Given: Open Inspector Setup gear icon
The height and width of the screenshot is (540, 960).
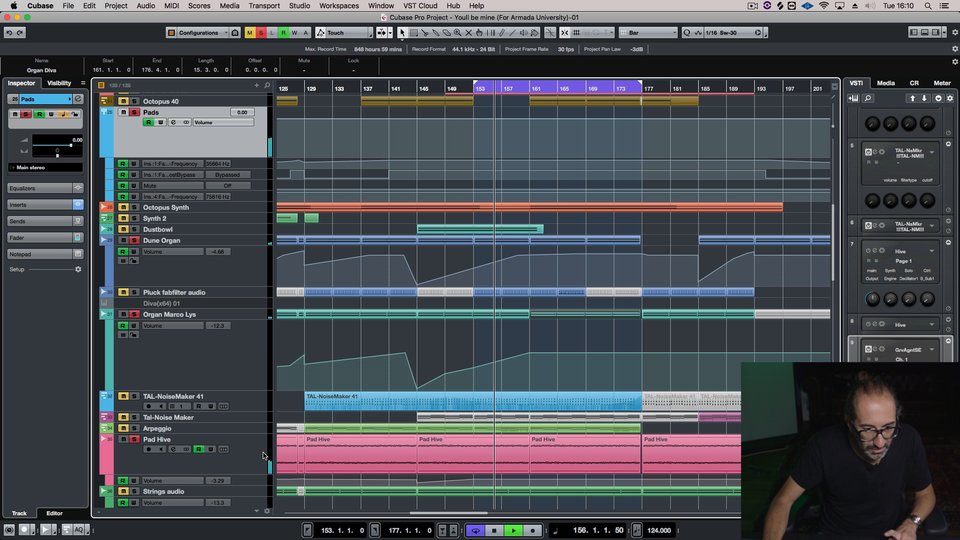Looking at the screenshot, I should 78,269.
